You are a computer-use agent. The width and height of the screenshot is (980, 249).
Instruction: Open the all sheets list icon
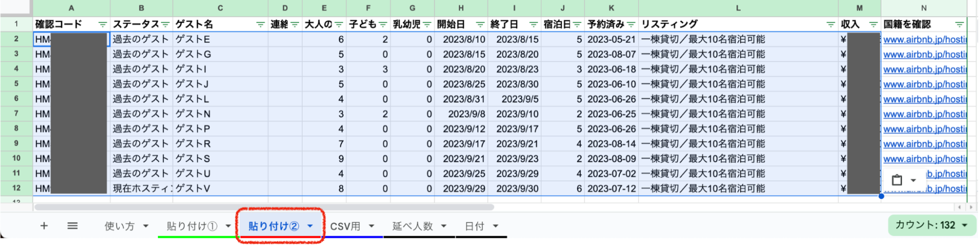73,226
